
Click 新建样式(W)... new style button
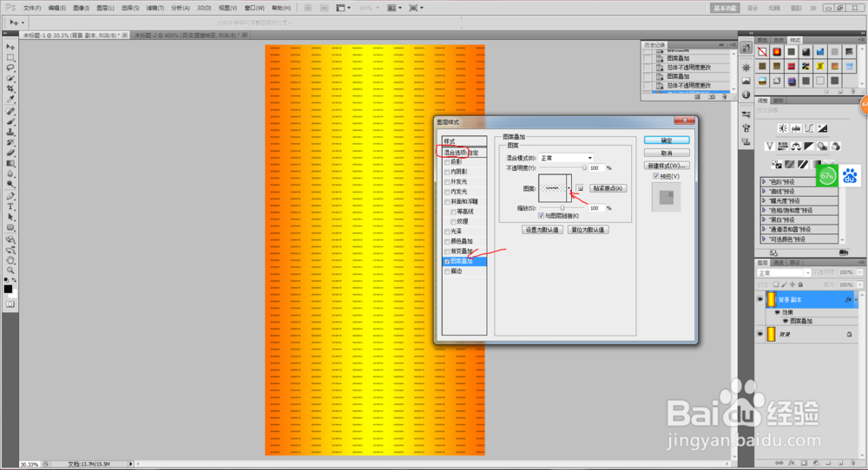point(667,166)
